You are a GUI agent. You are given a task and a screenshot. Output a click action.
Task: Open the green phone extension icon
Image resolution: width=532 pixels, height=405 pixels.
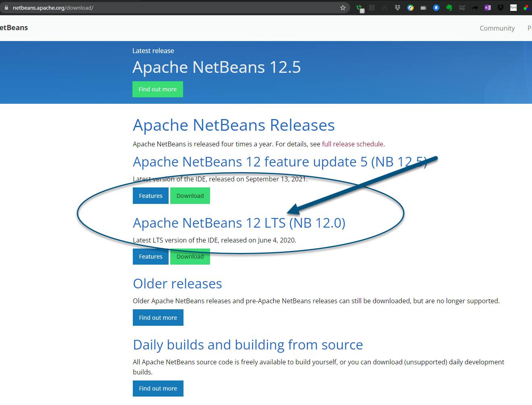[x=359, y=8]
